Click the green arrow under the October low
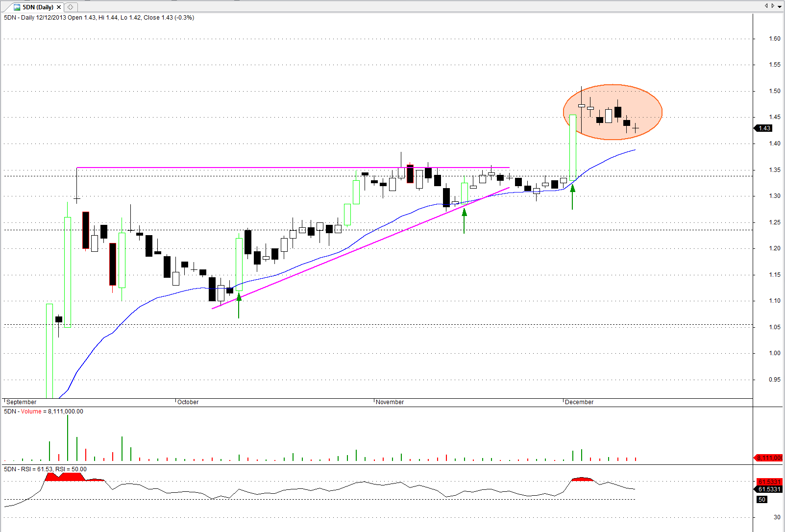This screenshot has width=785, height=532. point(239,306)
